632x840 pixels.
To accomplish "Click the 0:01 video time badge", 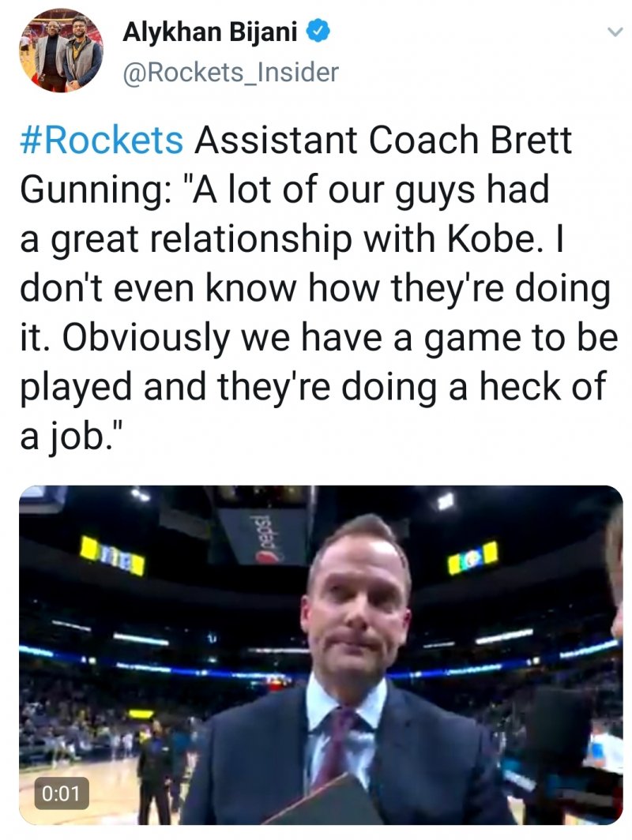I will click(x=60, y=793).
